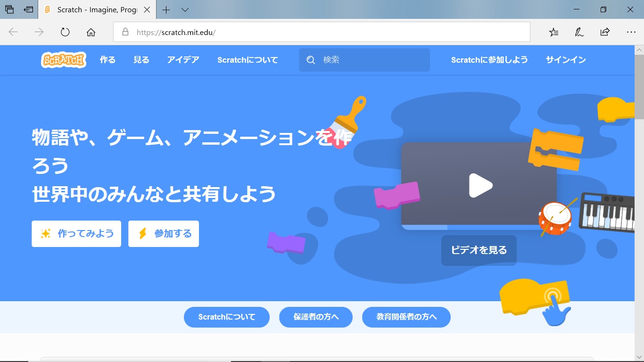The height and width of the screenshot is (362, 644).
Task: Click the browser back arrow
Action: pyautogui.click(x=13, y=32)
